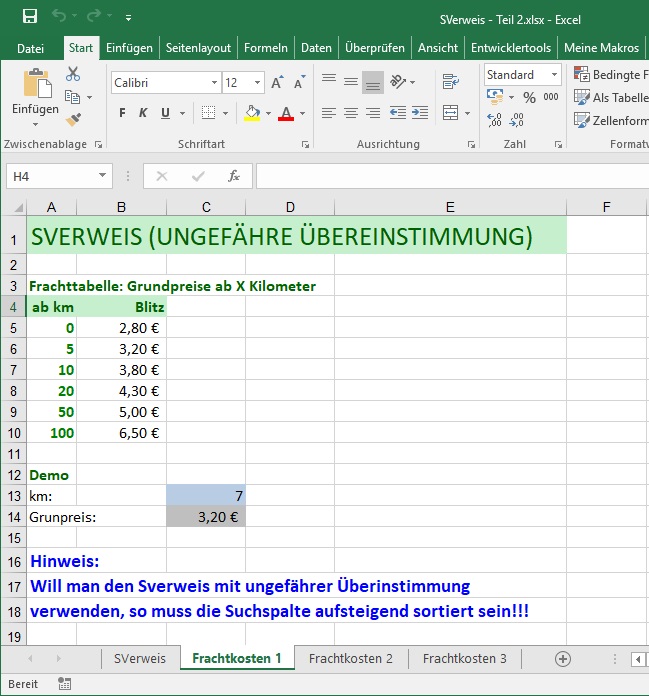This screenshot has height=696, width=649.
Task: Click the insert function fx icon
Action: [x=234, y=176]
